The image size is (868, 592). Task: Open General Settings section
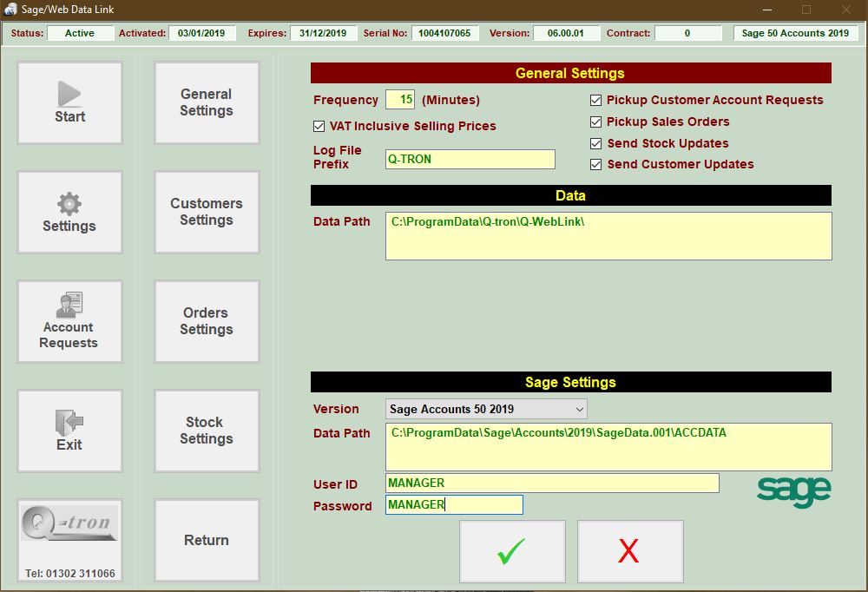pos(207,103)
